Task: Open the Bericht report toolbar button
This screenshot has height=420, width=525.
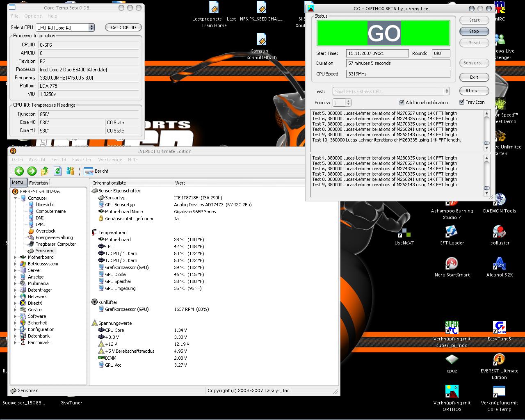Action: (x=96, y=171)
